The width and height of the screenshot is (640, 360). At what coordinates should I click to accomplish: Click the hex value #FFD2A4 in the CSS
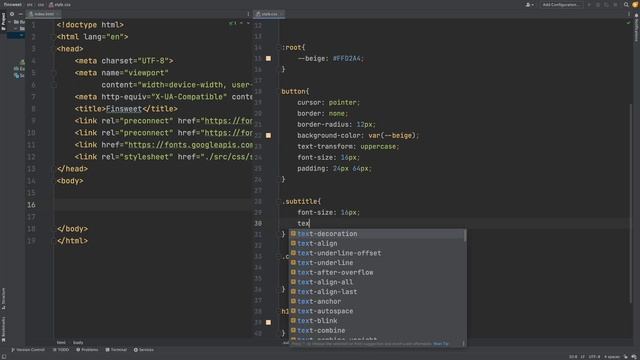tap(347, 59)
